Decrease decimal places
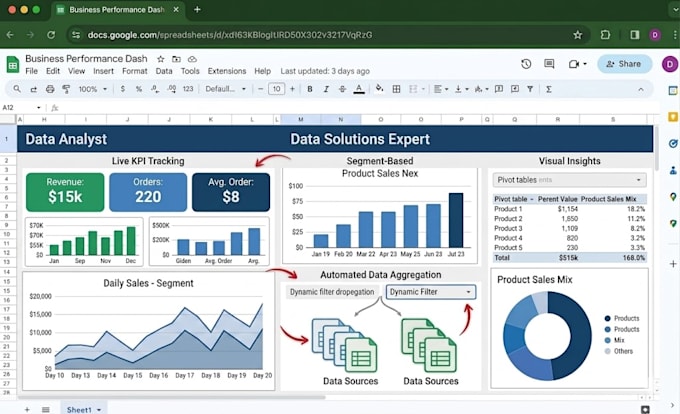The width and height of the screenshot is (680, 414). [x=155, y=89]
